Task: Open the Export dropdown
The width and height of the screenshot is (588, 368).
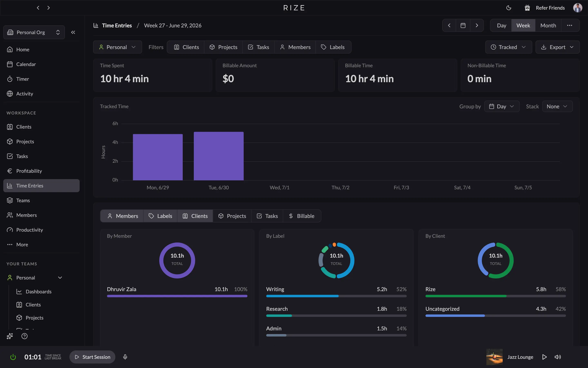Action: click(x=557, y=47)
